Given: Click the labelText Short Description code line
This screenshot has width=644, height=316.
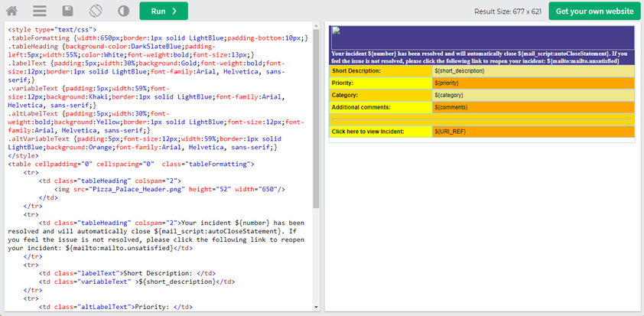Looking at the screenshot, I should tap(127, 273).
